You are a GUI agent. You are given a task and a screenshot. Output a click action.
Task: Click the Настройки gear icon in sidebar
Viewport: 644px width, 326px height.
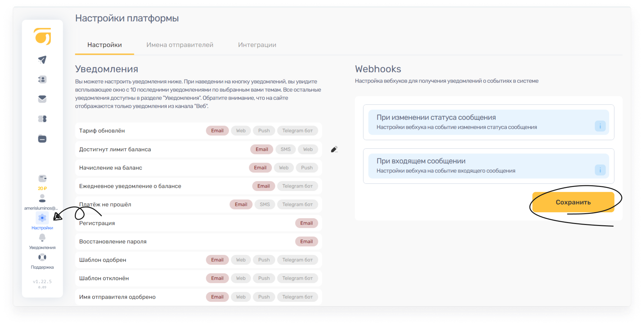[42, 218]
